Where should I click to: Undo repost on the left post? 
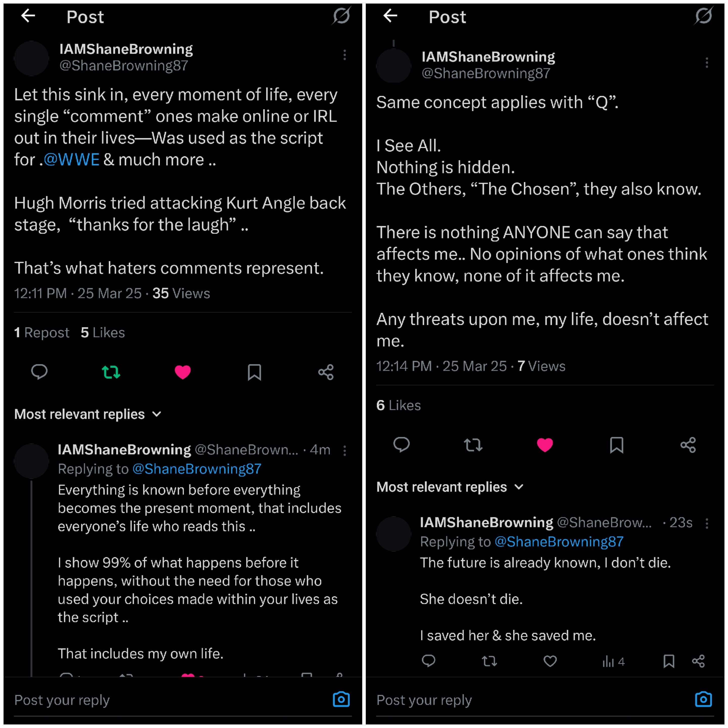coord(111,372)
